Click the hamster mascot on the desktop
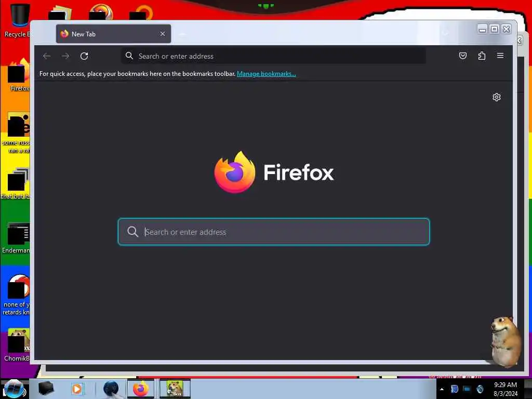This screenshot has height=399, width=532. [506, 341]
